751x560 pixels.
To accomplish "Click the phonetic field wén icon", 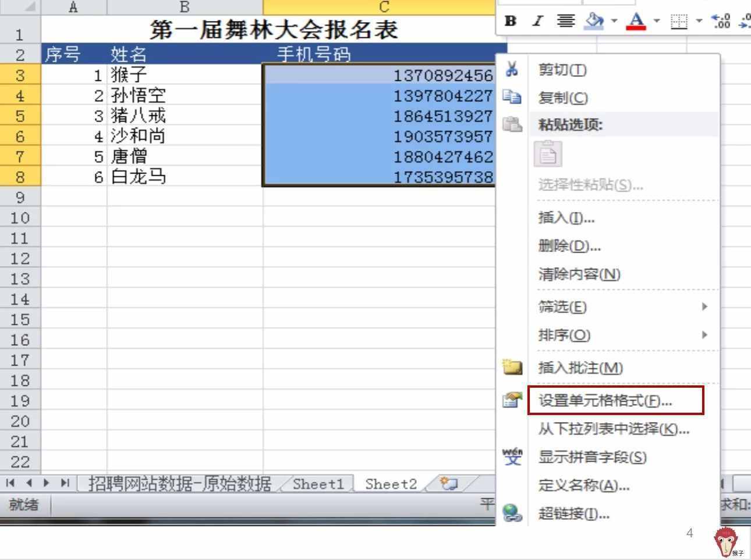I will tap(512, 456).
